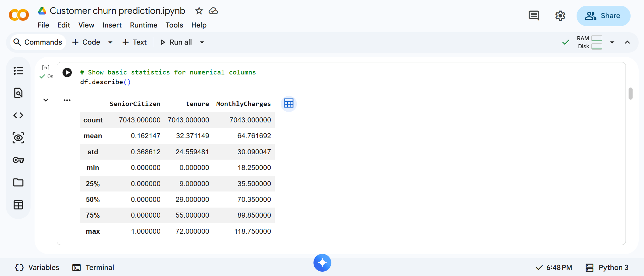644x276 pixels.
Task: Open the find and replace panel icon
Action: point(18,93)
